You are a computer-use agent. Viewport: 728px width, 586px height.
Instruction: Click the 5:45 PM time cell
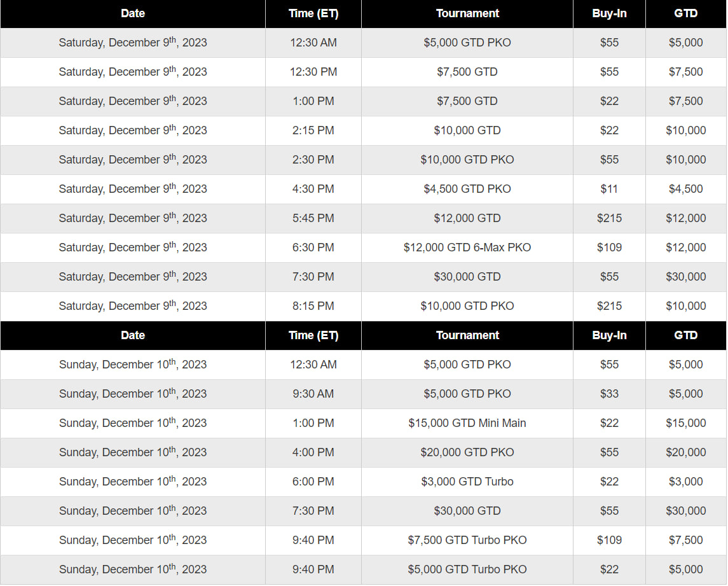[313, 218]
